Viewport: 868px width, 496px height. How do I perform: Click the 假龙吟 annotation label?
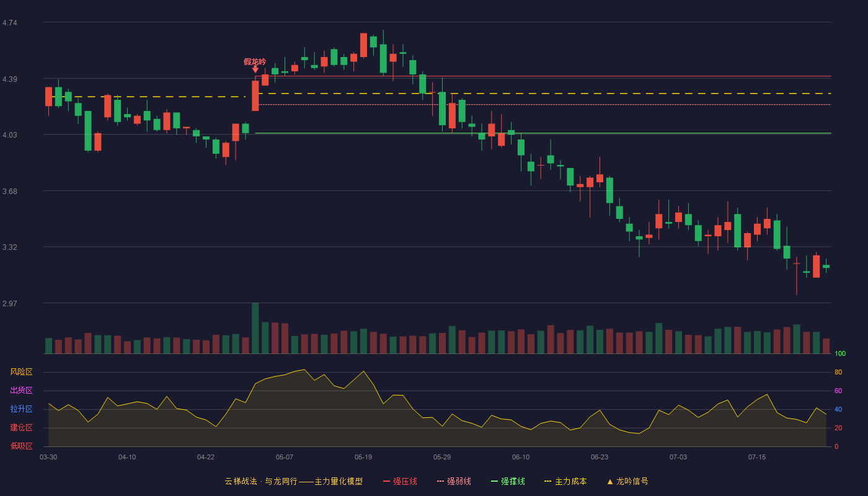tap(255, 61)
